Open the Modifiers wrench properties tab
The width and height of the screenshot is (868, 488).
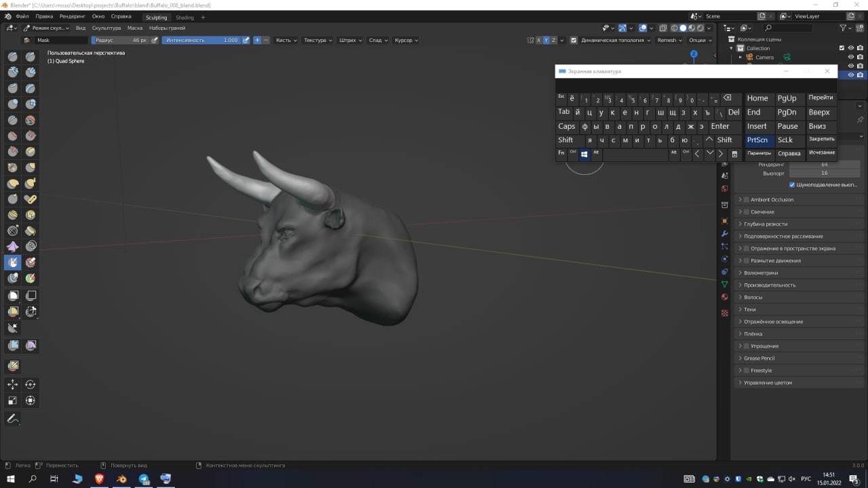[x=724, y=233]
